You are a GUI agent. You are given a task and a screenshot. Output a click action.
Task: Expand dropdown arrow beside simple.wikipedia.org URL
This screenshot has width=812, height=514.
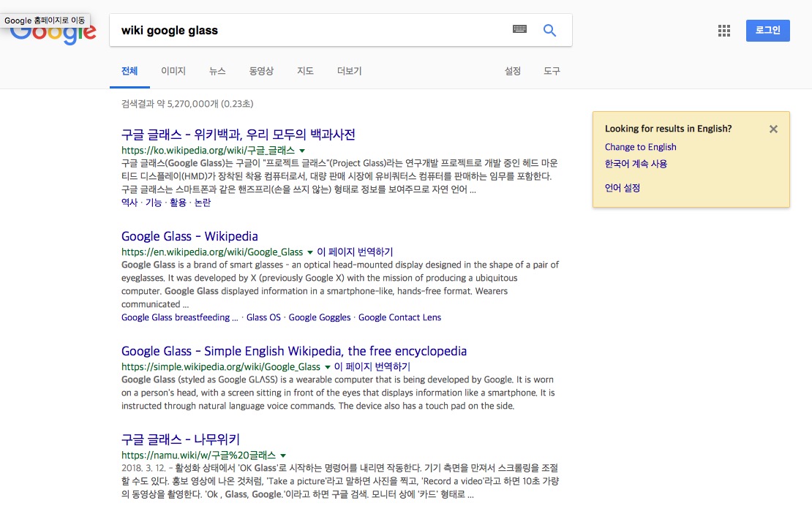[x=327, y=368]
